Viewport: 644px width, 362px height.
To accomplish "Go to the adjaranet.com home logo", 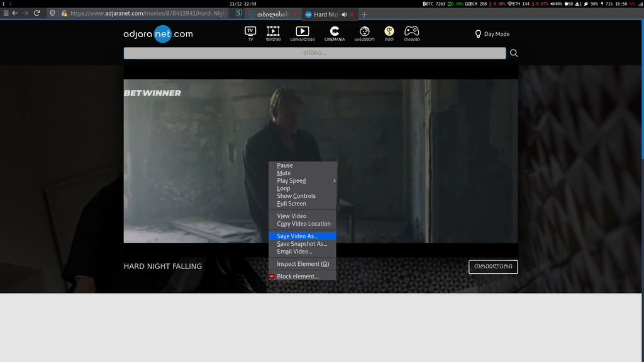I will click(158, 34).
